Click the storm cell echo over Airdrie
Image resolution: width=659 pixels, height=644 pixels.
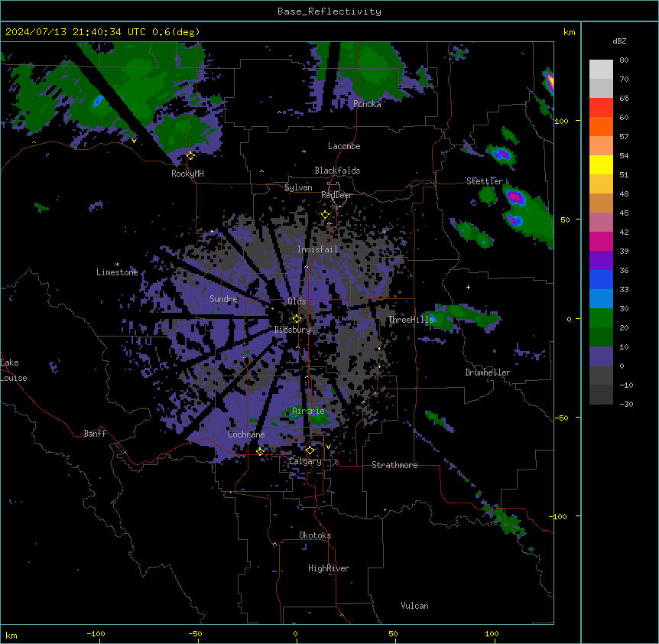307,415
